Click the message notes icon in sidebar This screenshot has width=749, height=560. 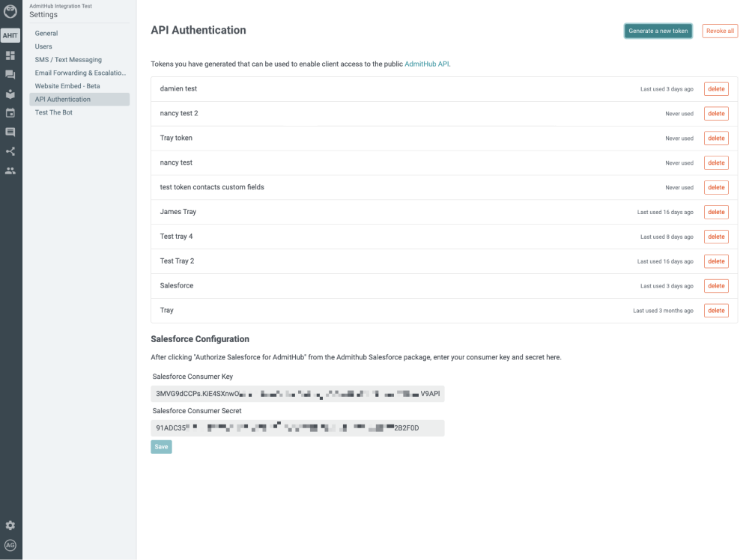(10, 132)
